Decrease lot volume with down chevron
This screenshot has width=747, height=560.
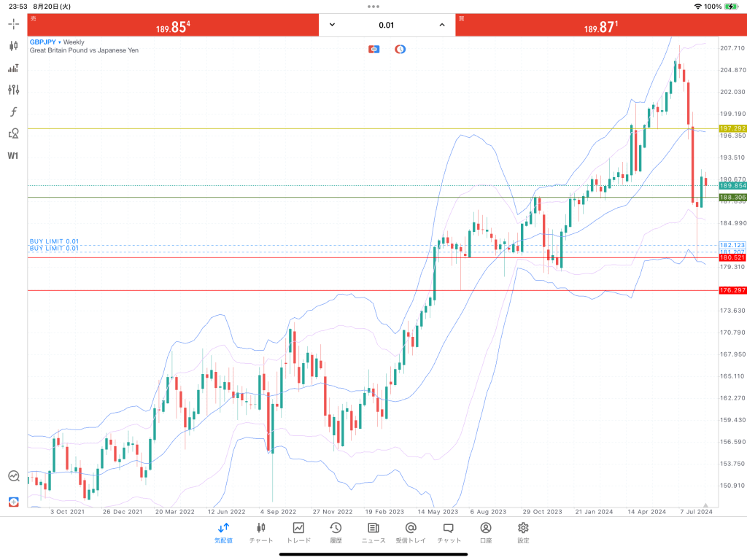333,25
